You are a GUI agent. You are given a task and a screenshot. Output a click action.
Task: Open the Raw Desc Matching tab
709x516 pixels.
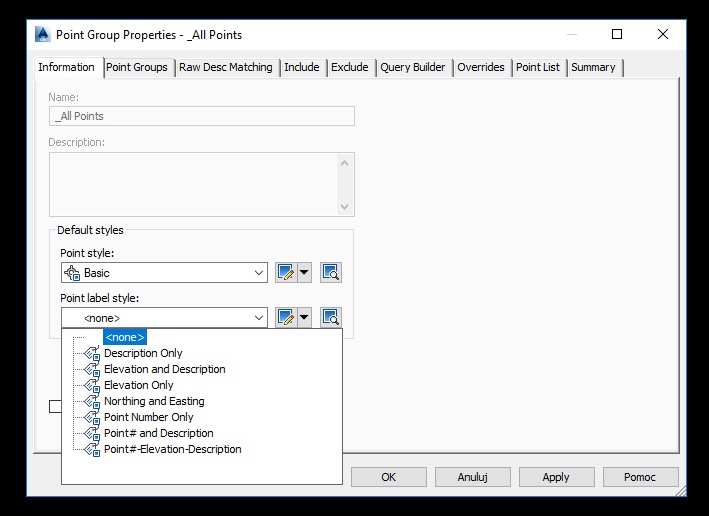226,67
